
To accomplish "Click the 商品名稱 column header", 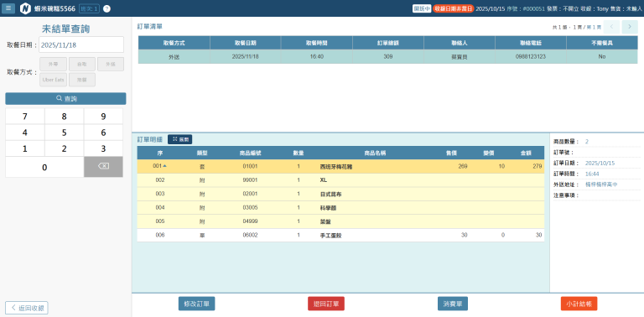I will [375, 153].
